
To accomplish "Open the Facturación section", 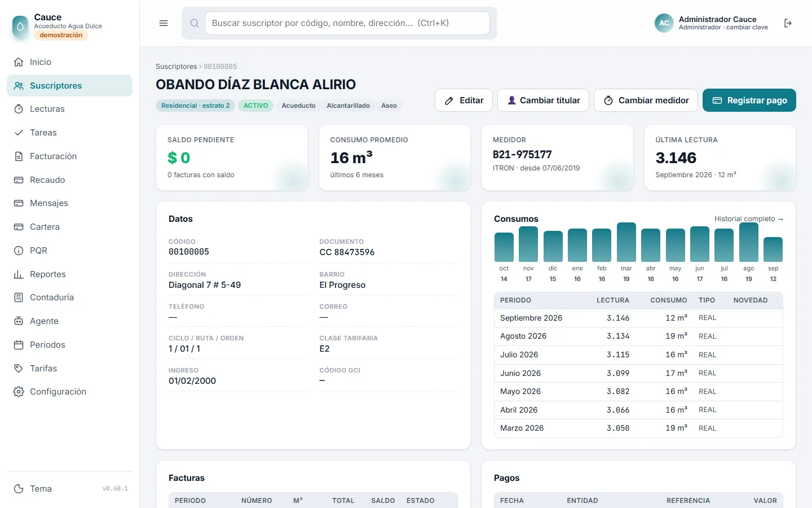I will click(69, 156).
